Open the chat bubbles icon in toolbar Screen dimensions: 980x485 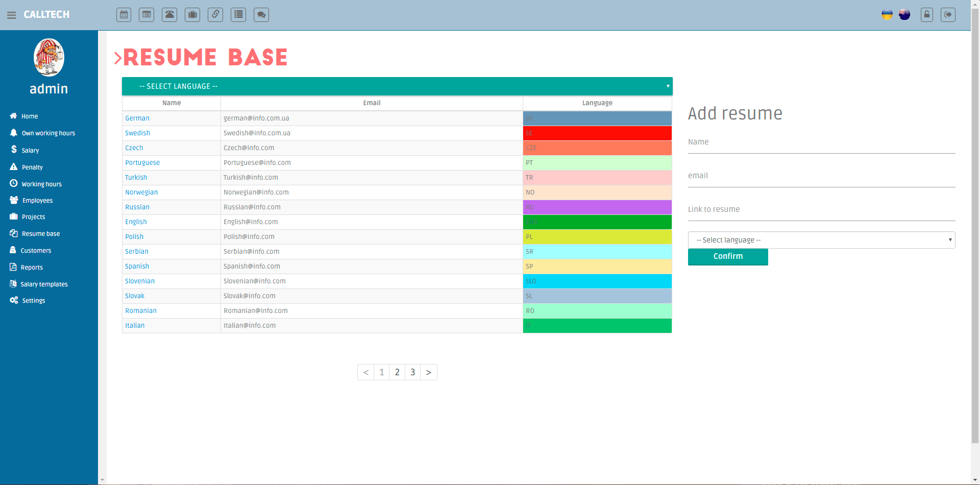click(x=261, y=15)
